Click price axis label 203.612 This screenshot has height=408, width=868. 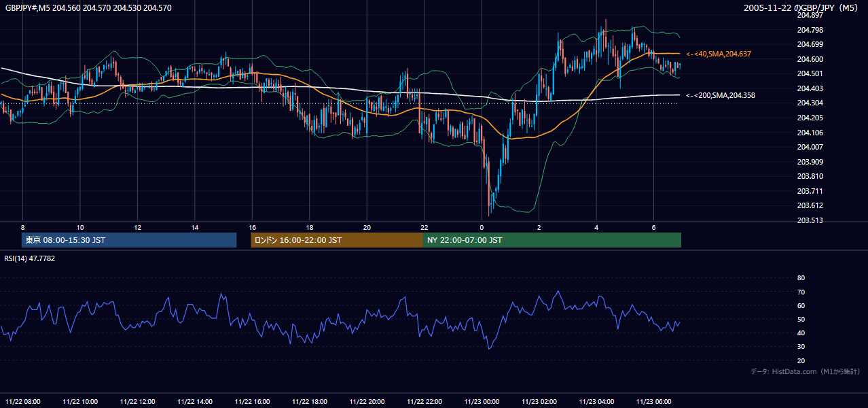pos(810,205)
